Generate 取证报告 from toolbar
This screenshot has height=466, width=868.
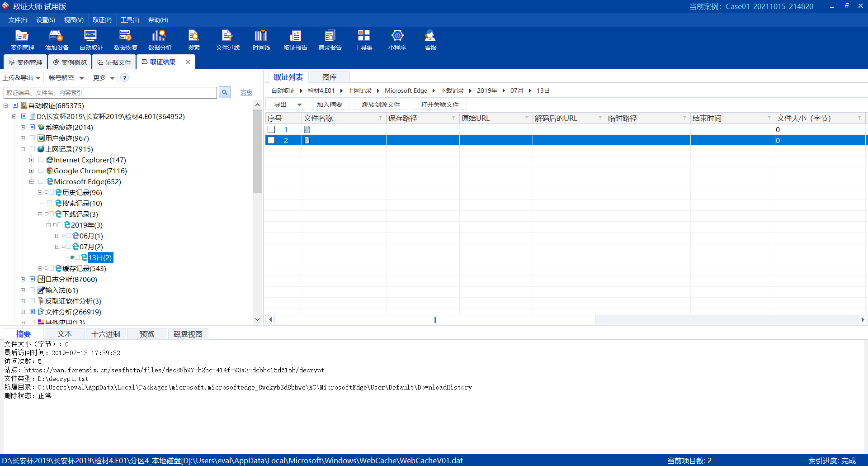(295, 40)
